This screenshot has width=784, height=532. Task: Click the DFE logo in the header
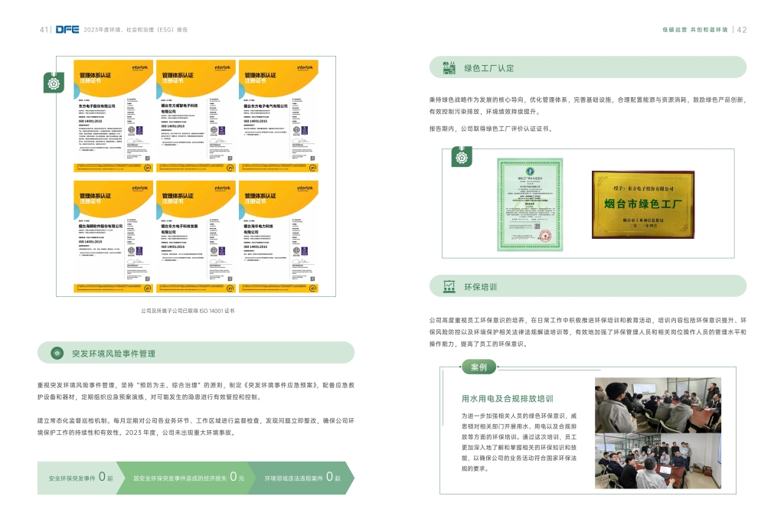pos(67,29)
